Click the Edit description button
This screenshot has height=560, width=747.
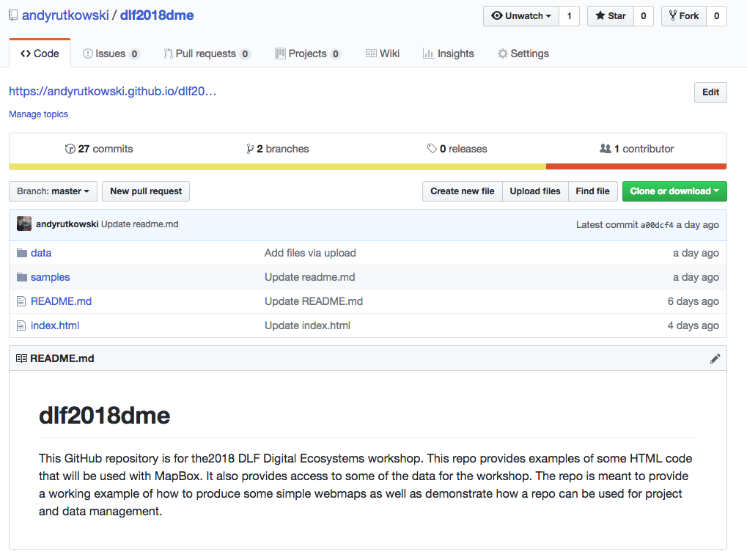tap(710, 92)
